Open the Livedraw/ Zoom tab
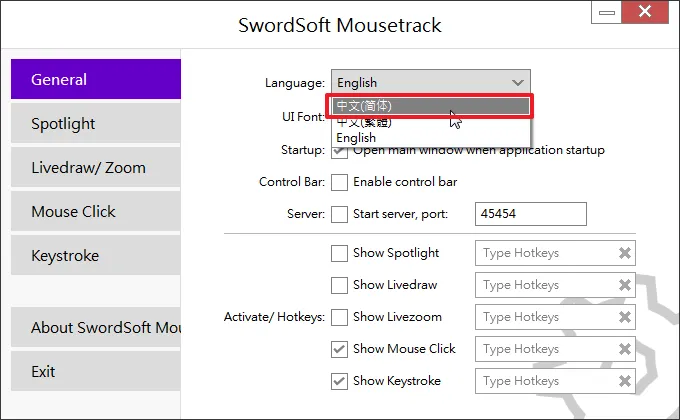 [96, 168]
